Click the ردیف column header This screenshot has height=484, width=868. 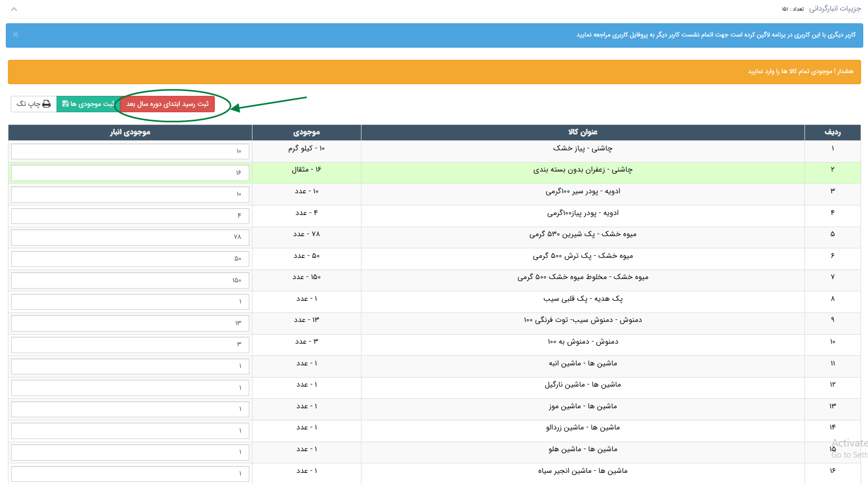(832, 132)
